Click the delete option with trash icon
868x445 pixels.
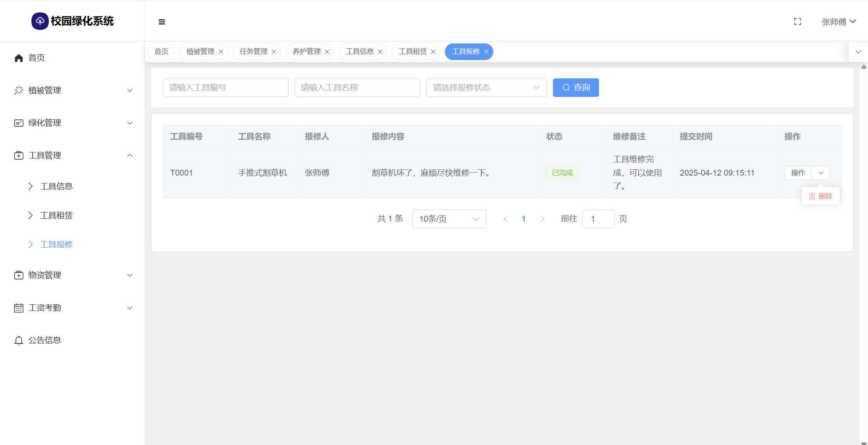[x=821, y=196]
